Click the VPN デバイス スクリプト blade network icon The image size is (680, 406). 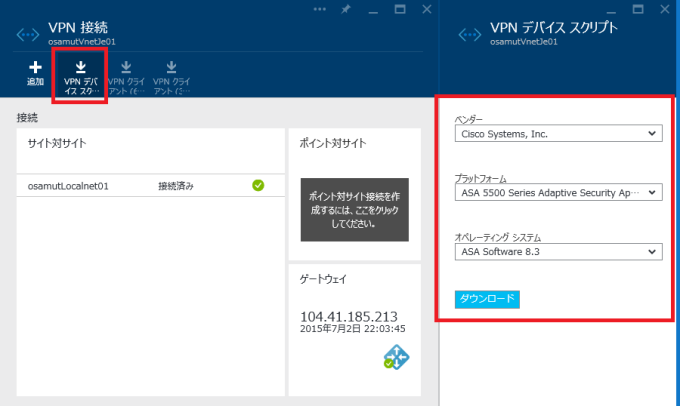(x=470, y=35)
